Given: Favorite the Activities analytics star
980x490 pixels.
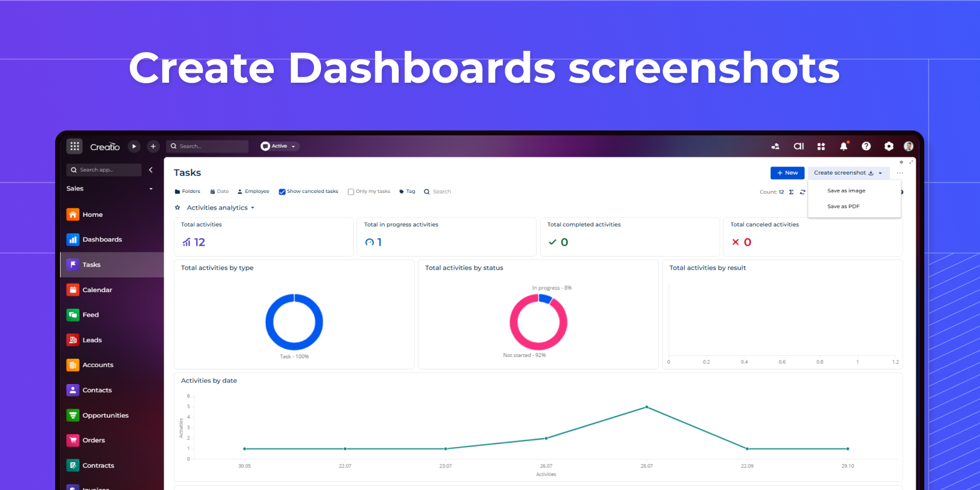Looking at the screenshot, I should coord(178,208).
